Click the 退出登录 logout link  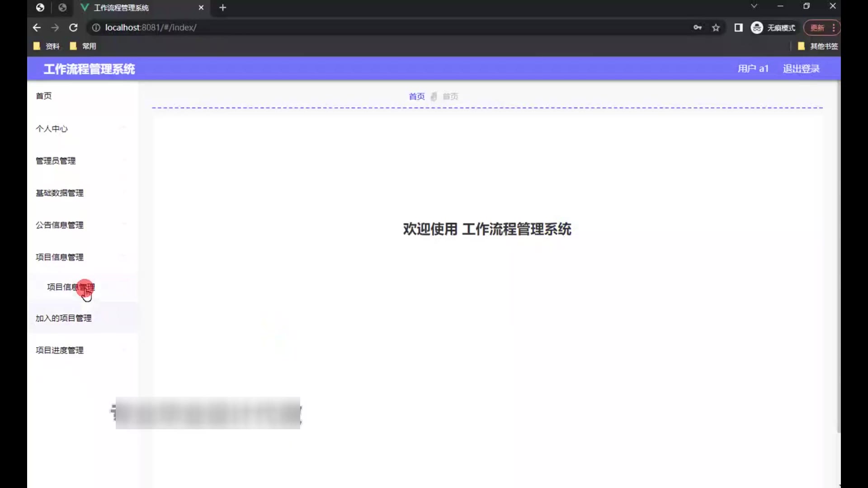tap(801, 69)
